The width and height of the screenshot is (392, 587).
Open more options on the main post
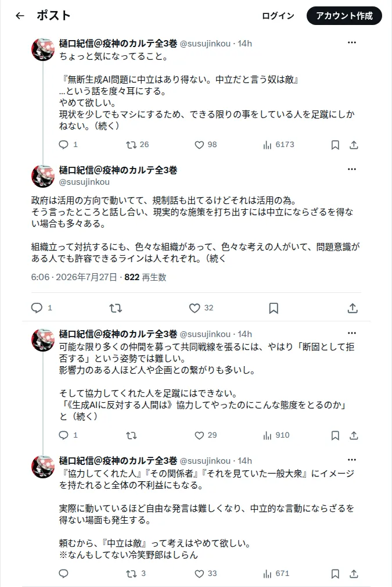coord(351,169)
